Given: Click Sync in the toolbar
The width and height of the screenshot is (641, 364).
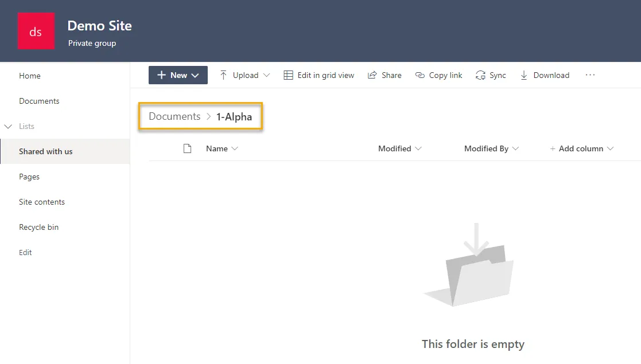Looking at the screenshot, I should click(498, 75).
